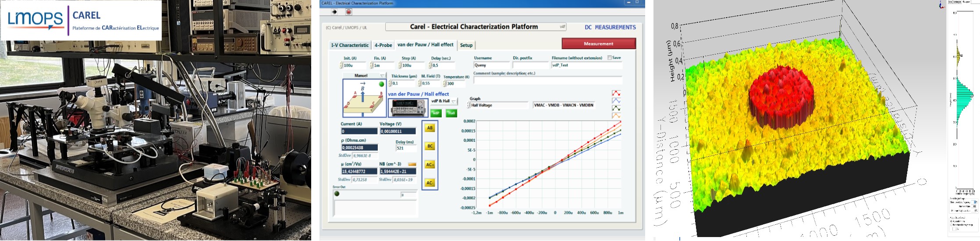
Task: Click the red plot legend icon
Action: tap(616, 94)
